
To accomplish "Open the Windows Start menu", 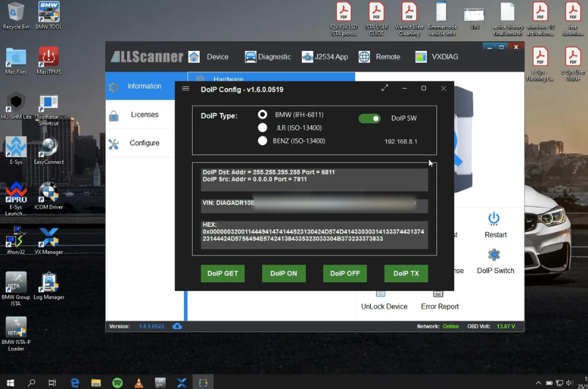I will (x=11, y=382).
